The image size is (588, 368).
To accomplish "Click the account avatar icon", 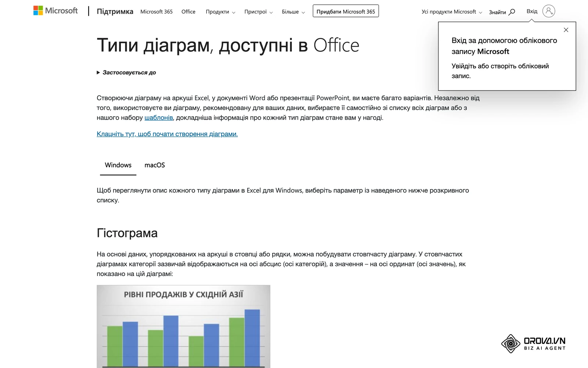I will point(548,11).
